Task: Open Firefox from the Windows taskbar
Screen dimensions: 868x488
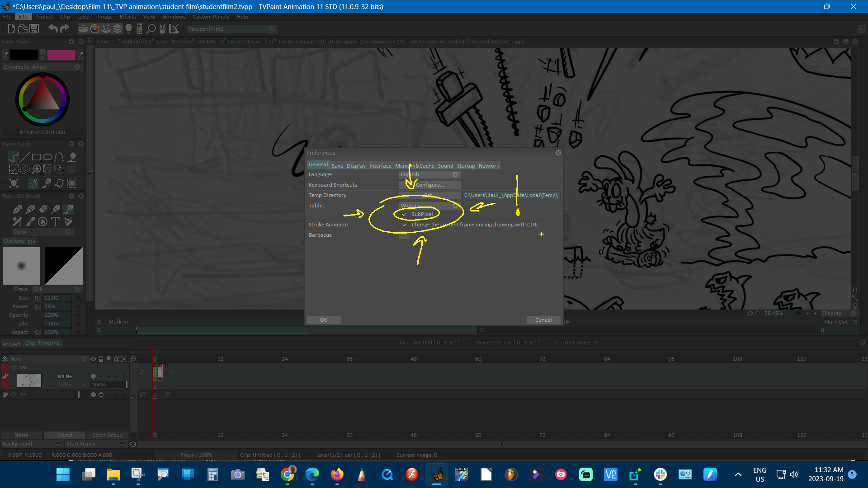Action: tap(337, 474)
